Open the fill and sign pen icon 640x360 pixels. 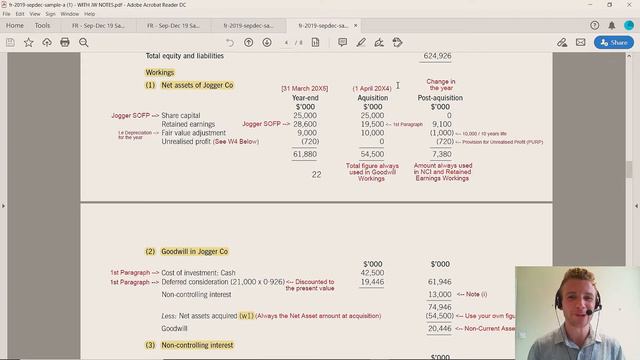pyautogui.click(x=562, y=42)
